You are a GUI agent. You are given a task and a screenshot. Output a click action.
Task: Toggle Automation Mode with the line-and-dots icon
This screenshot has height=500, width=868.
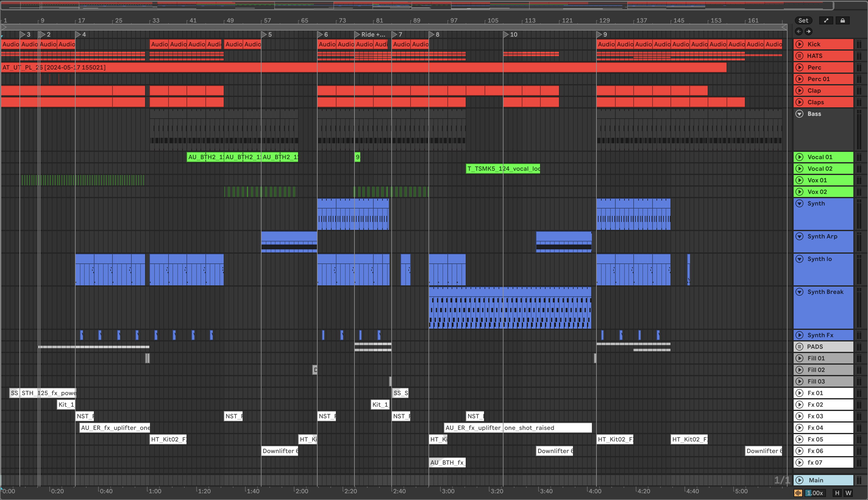coord(826,21)
